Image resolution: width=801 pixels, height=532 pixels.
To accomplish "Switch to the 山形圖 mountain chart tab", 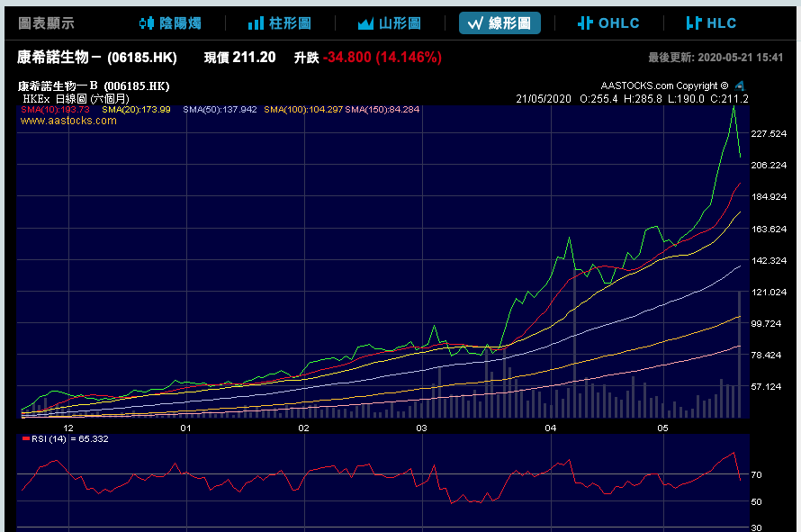I will [x=390, y=23].
